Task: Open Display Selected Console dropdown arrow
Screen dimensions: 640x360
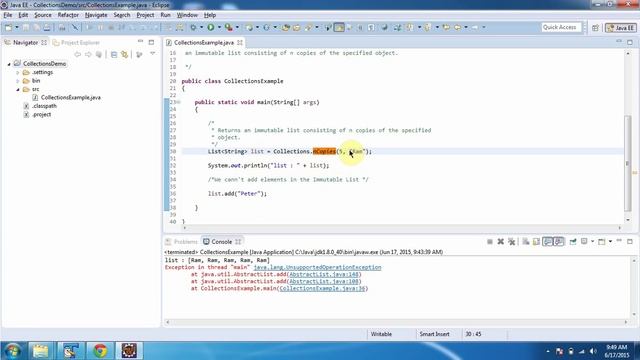Action: 592,242
